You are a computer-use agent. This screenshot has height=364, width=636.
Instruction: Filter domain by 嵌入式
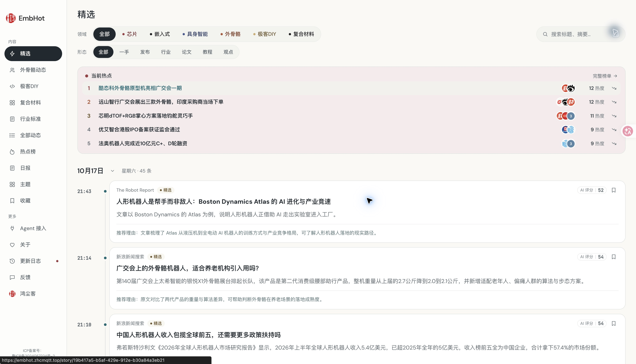[x=160, y=34]
